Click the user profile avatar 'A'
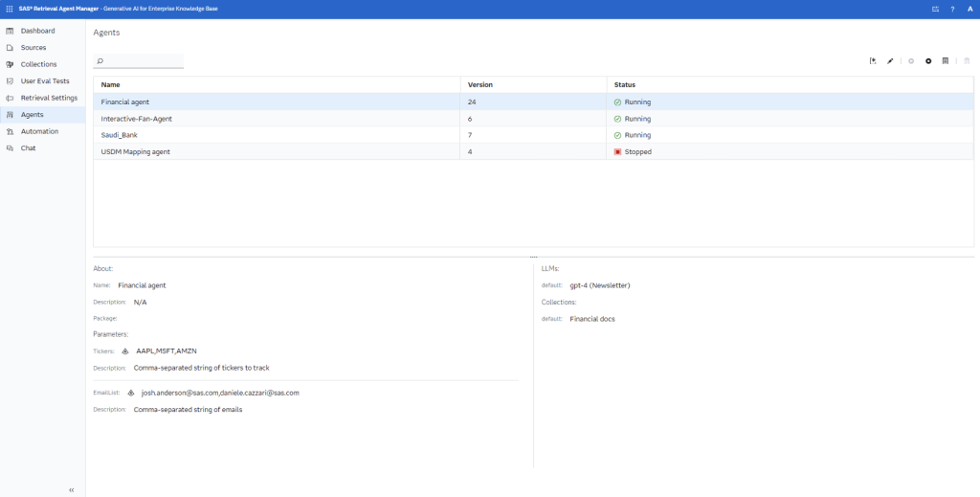 click(x=969, y=9)
